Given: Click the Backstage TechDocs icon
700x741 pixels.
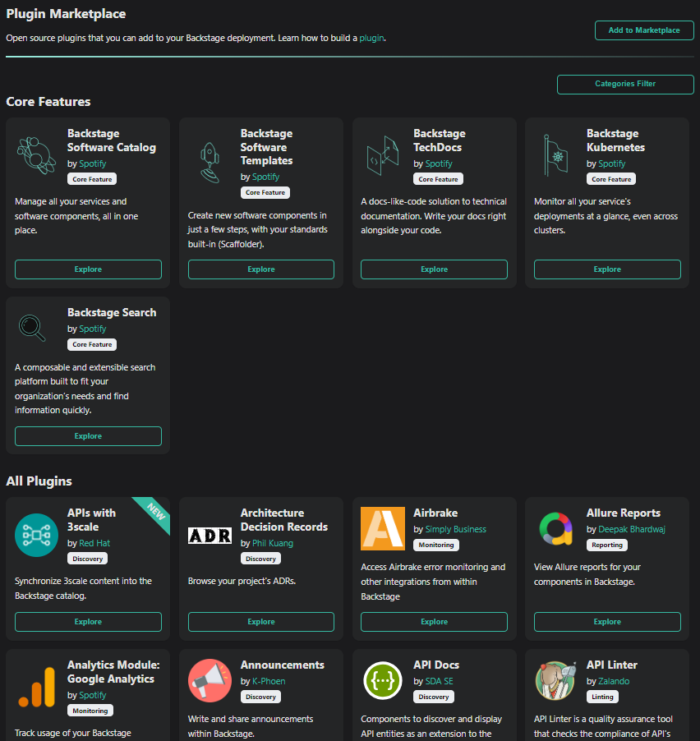Looking at the screenshot, I should (x=382, y=155).
